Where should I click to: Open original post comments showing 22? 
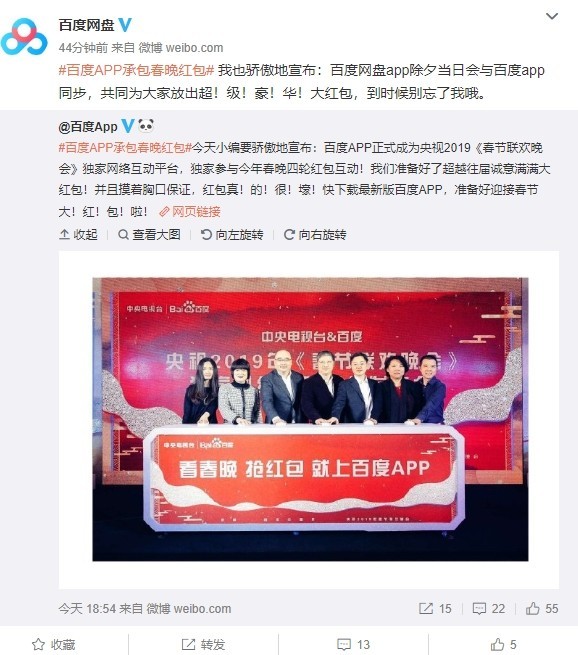click(489, 609)
